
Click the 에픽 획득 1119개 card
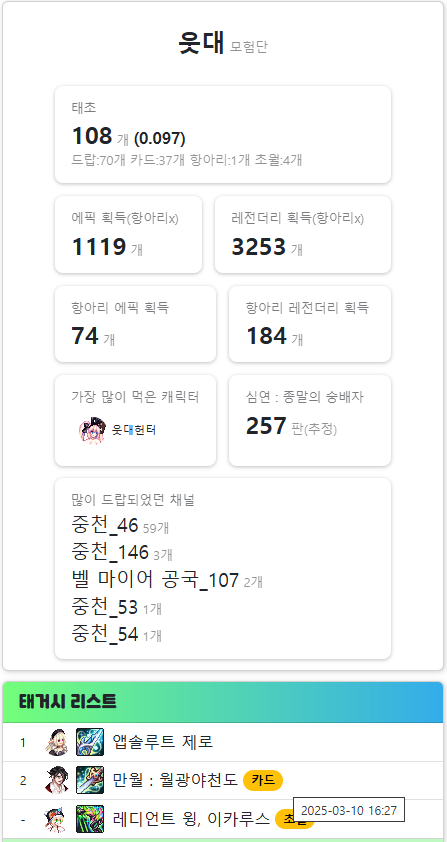[x=128, y=234]
